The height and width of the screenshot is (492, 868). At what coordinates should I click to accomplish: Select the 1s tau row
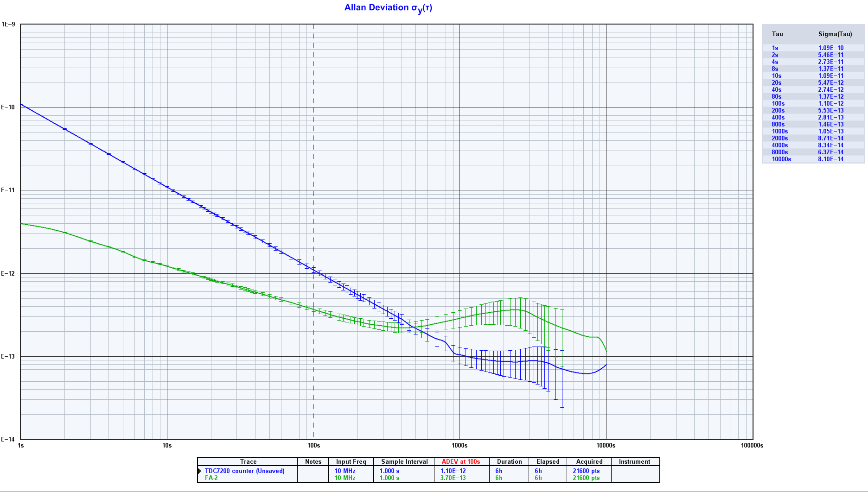[813, 48]
